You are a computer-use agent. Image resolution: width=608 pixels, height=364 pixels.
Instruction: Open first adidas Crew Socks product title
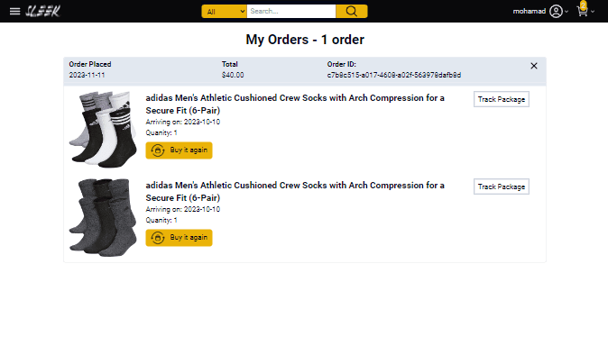294,104
